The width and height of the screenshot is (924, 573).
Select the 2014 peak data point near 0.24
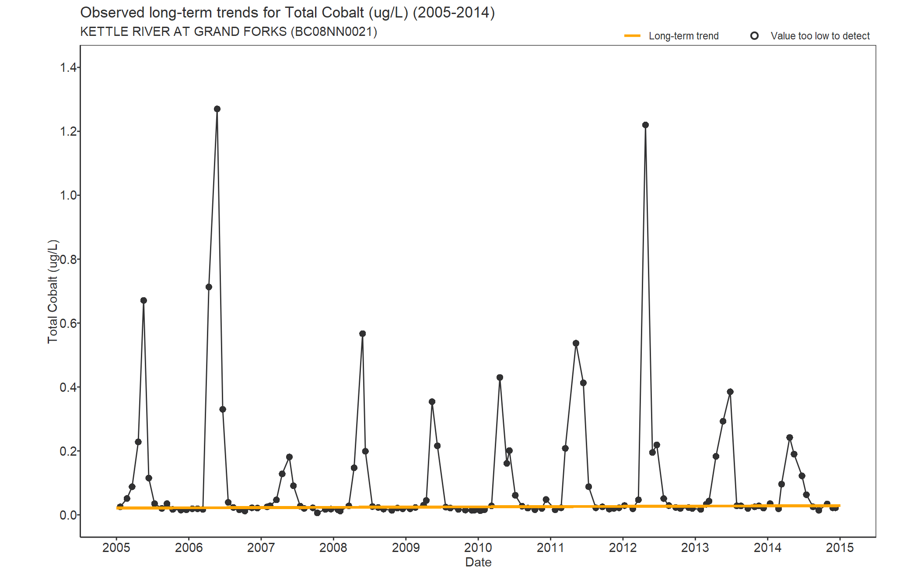coord(789,438)
